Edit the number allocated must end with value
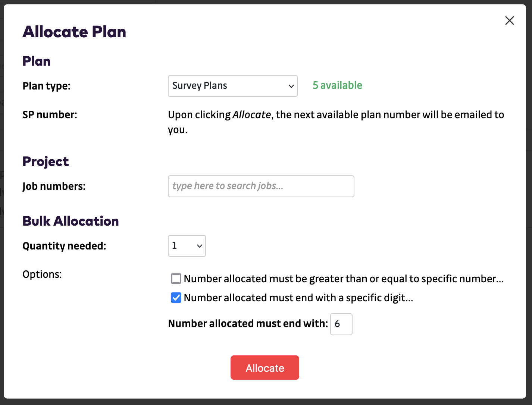532x405 pixels. 341,324
